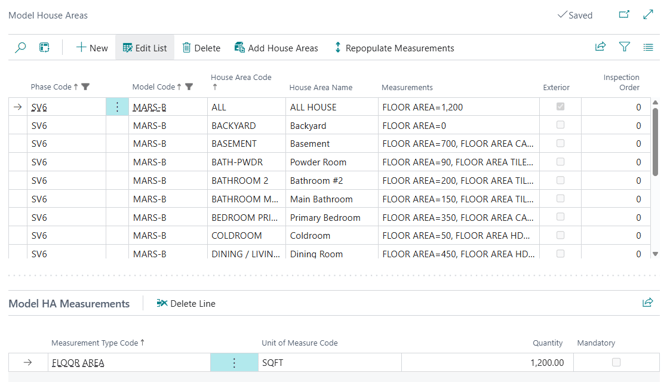The image size is (670, 382).
Task: Edit the 1,200.00 quantity cell
Action: (x=487, y=362)
